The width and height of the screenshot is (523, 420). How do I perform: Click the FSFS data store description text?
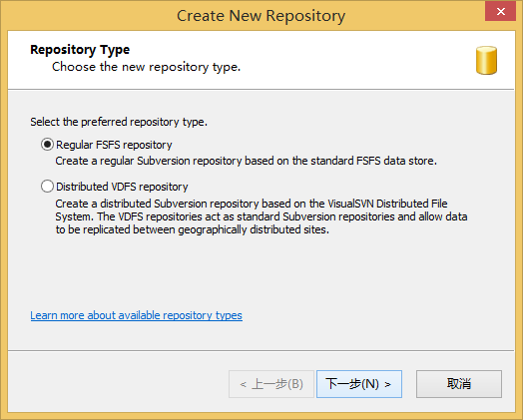tap(246, 161)
